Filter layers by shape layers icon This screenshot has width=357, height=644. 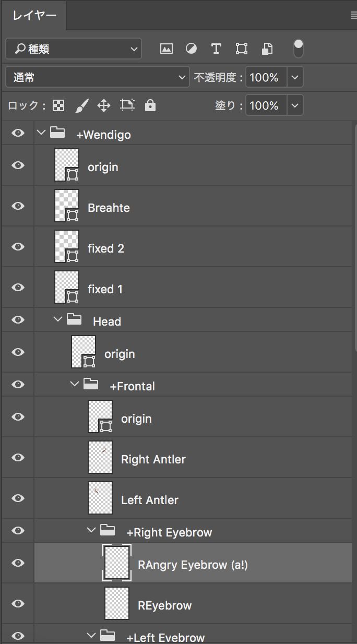click(x=241, y=49)
